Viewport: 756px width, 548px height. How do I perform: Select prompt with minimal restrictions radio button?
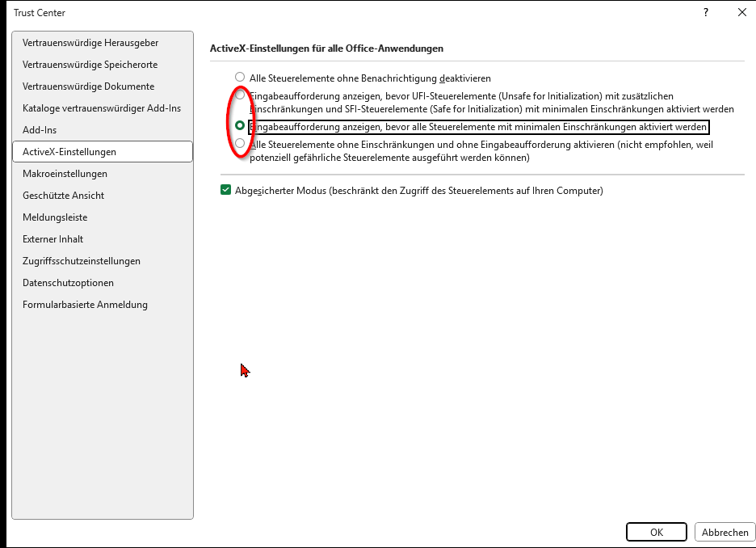point(240,126)
